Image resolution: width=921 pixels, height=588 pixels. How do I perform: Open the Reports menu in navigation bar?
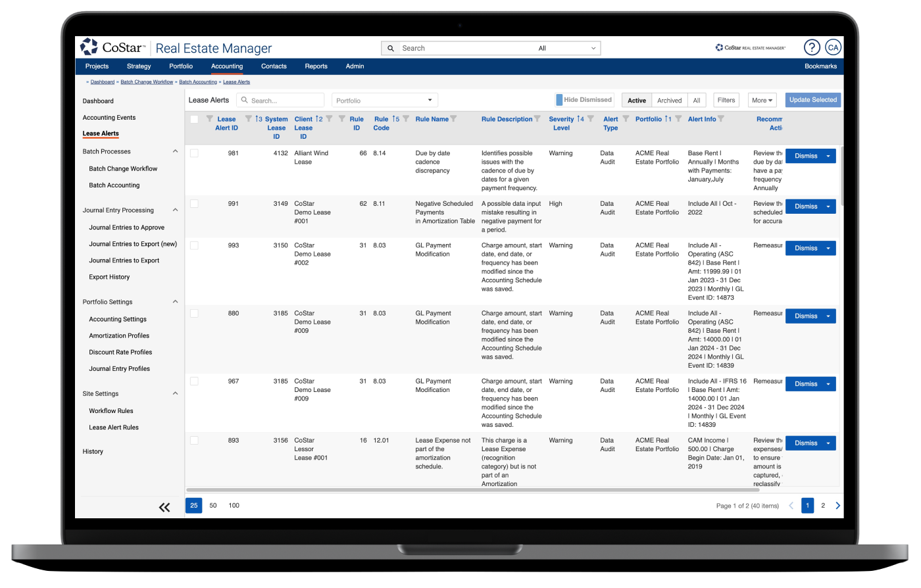coord(316,66)
